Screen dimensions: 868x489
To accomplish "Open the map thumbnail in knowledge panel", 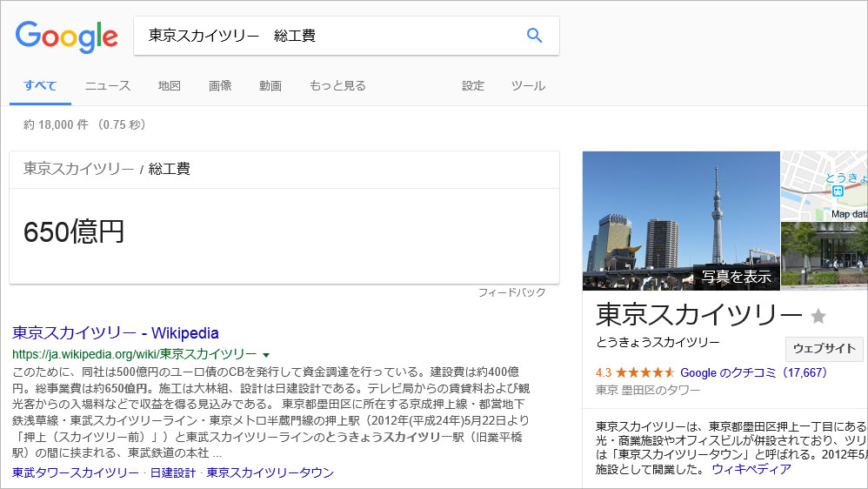I will (x=824, y=185).
